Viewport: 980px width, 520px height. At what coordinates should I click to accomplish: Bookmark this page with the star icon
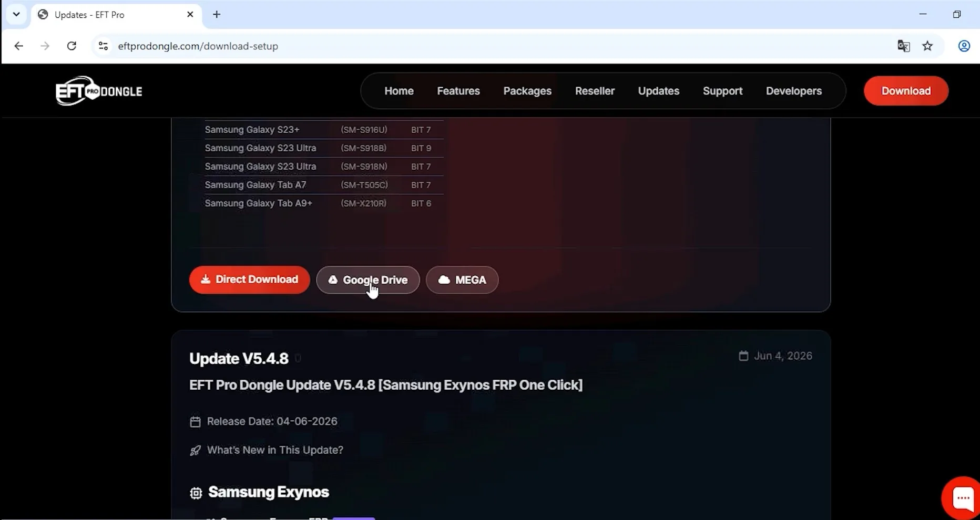pyautogui.click(x=927, y=46)
